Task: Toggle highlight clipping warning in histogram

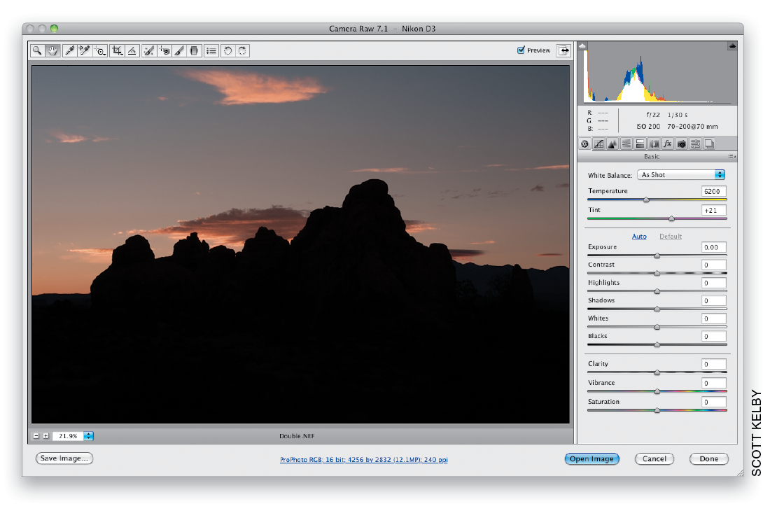Action: tap(732, 45)
